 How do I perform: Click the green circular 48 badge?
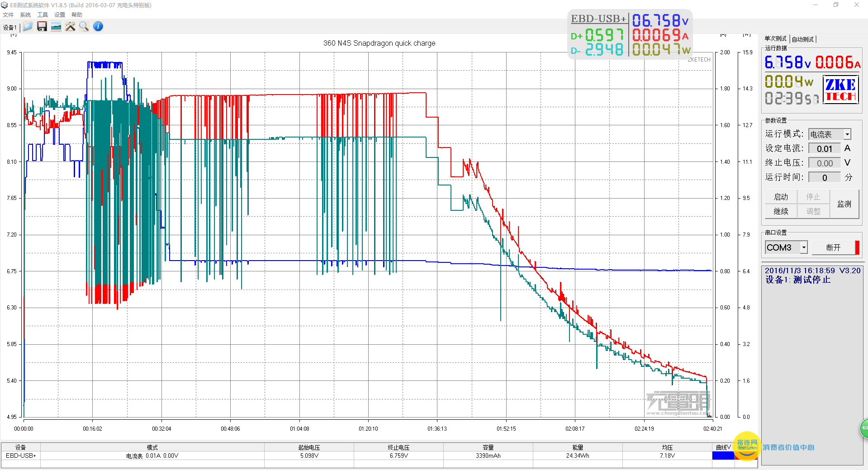coord(864,428)
